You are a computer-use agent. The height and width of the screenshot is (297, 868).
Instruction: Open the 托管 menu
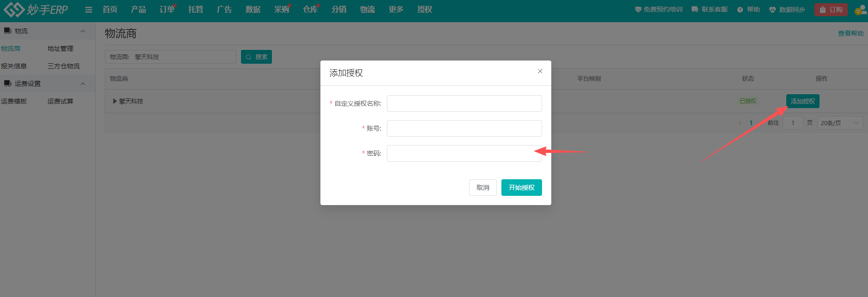click(196, 9)
